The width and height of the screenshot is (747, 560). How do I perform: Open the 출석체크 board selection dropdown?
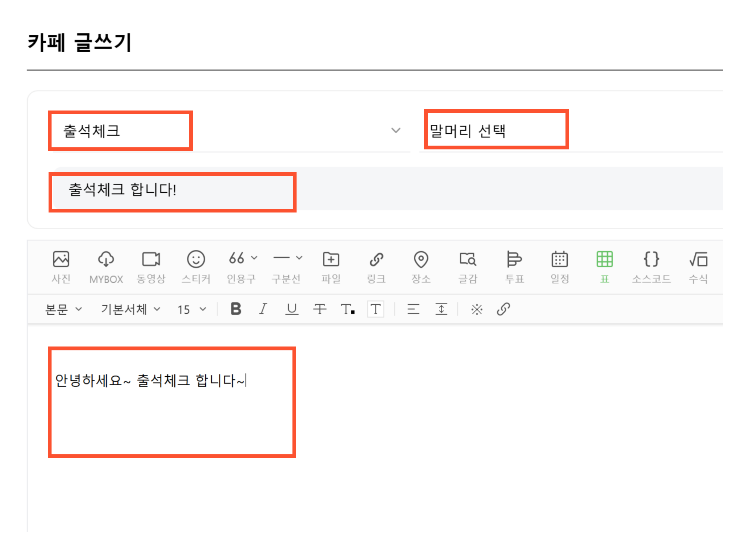click(x=232, y=131)
